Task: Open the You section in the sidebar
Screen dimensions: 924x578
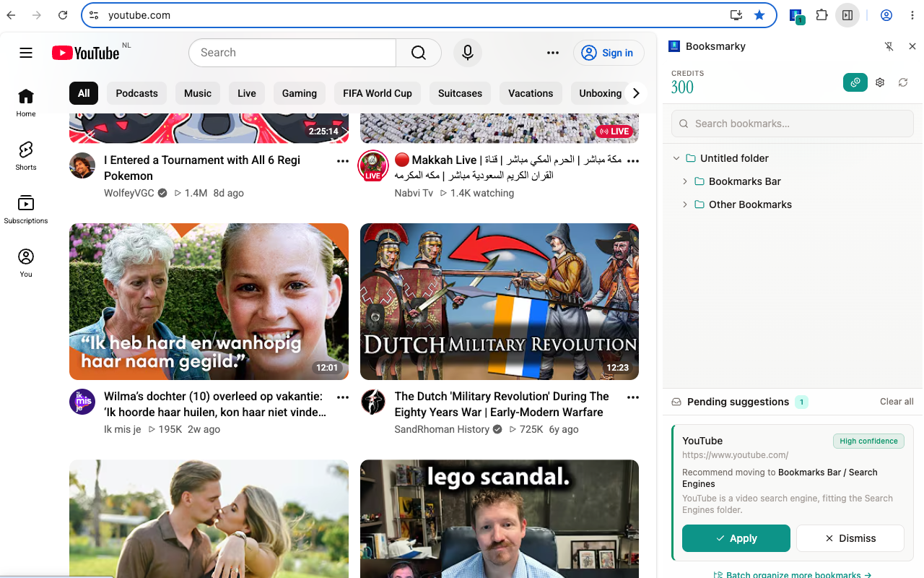Action: (x=26, y=263)
